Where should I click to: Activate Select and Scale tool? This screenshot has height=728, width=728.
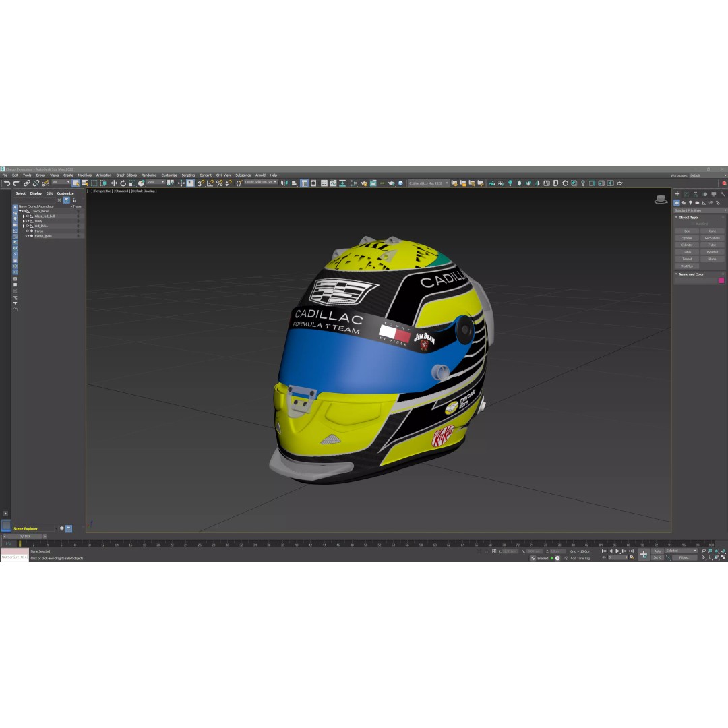point(132,183)
